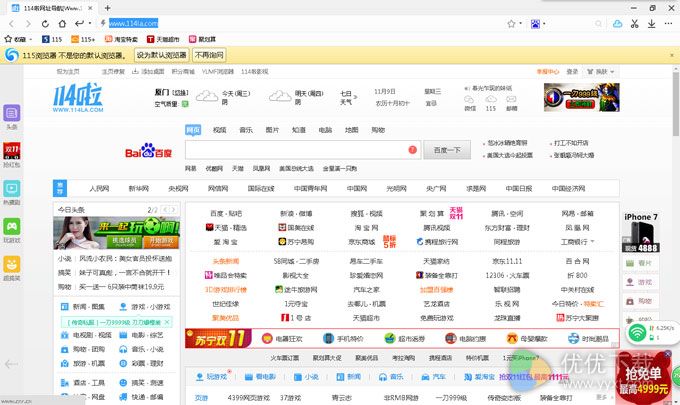Click the undo closed tab arrow icon
680x405 pixels.
click(79, 23)
